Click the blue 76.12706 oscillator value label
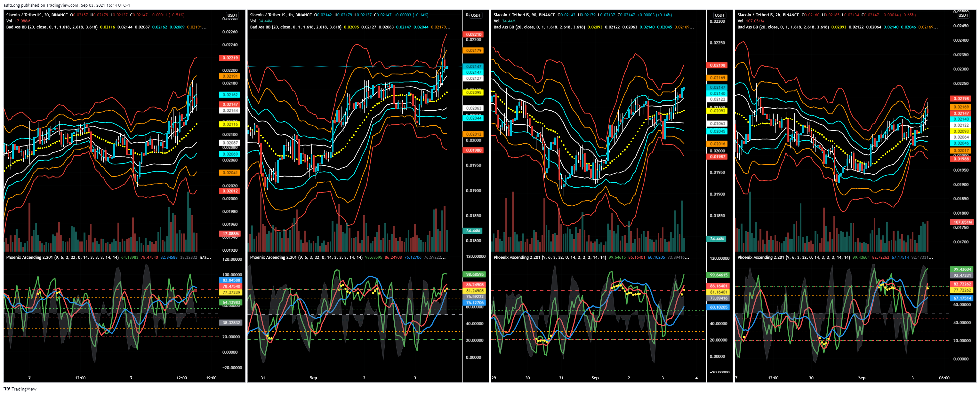 [x=474, y=303]
